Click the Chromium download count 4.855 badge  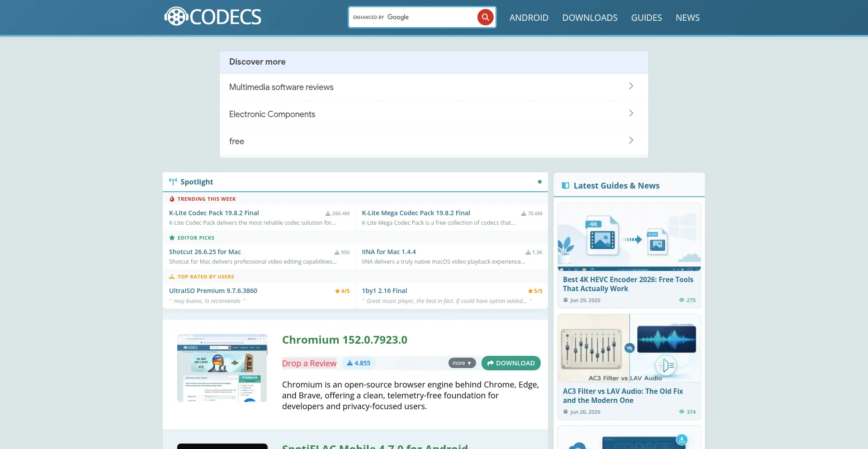[x=359, y=363]
